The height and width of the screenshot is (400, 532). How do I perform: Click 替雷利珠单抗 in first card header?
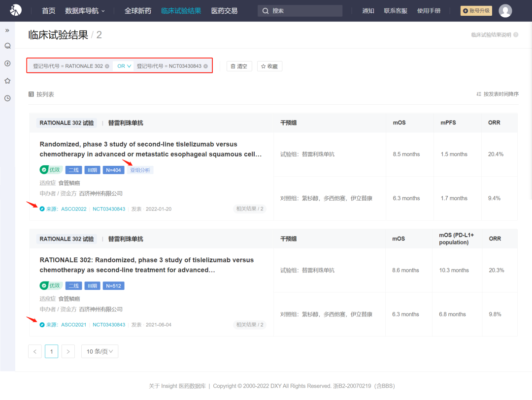[126, 123]
